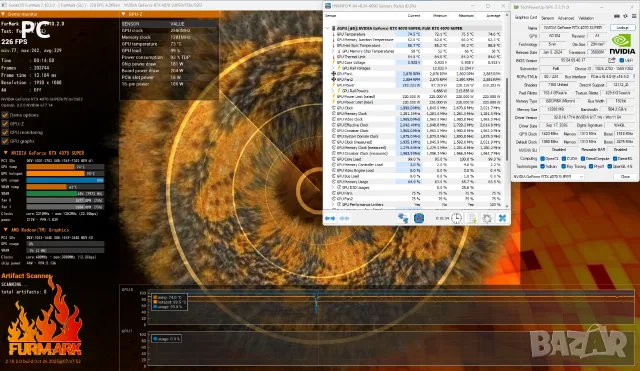The height and width of the screenshot is (371, 640).
Task: Click HWiNFO title bar app icon
Action: click(327, 6)
